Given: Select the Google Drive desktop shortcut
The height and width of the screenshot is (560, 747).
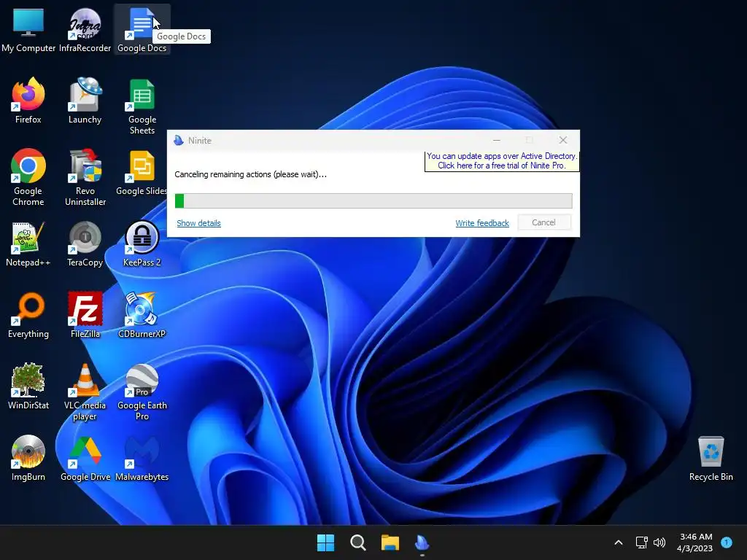Looking at the screenshot, I should click(x=85, y=458).
